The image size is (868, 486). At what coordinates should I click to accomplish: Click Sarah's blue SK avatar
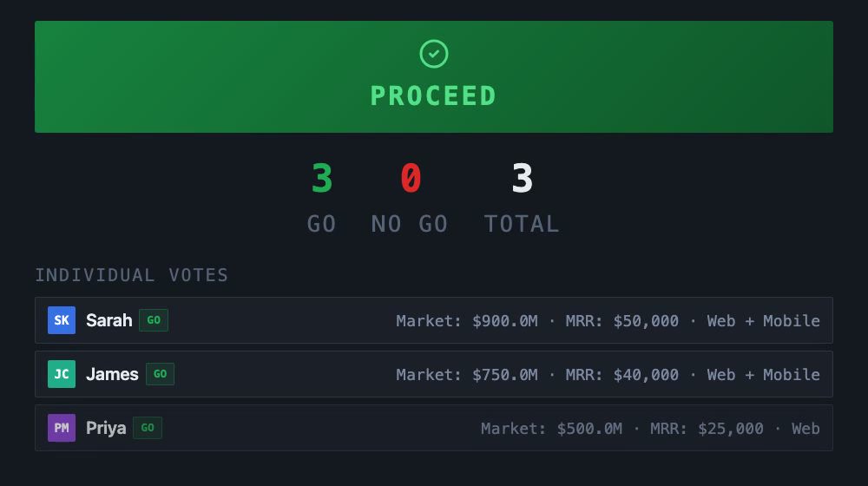click(62, 320)
